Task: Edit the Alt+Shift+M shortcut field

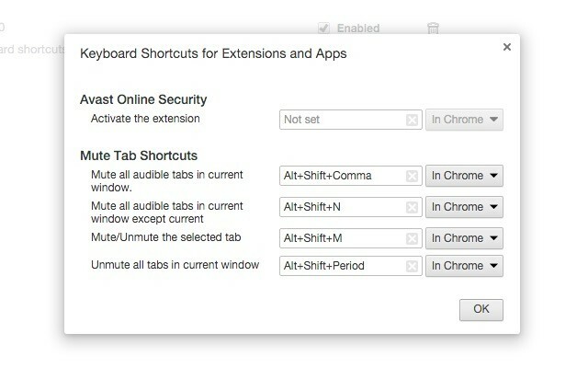Action: 351,238
